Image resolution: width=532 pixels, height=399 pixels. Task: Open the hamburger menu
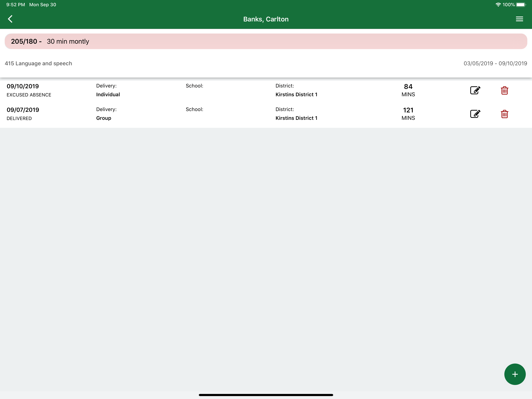pyautogui.click(x=519, y=19)
